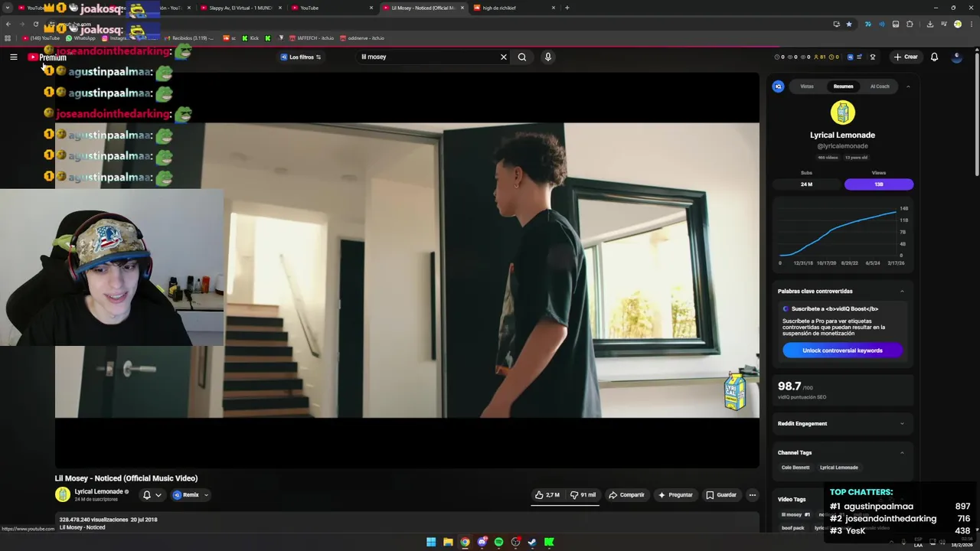Collapse the vidIQ panel with chevron

click(908, 86)
